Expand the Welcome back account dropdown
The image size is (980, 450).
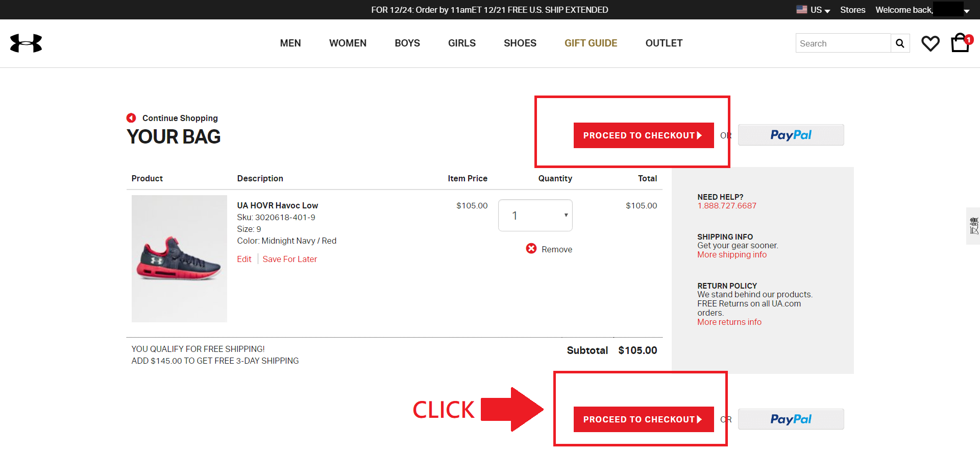coord(966,11)
